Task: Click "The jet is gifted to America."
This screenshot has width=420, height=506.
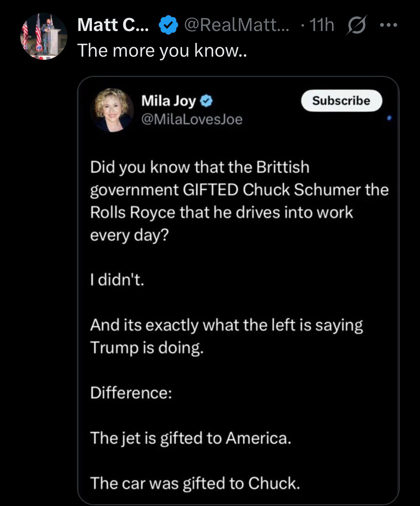Action: pos(191,438)
